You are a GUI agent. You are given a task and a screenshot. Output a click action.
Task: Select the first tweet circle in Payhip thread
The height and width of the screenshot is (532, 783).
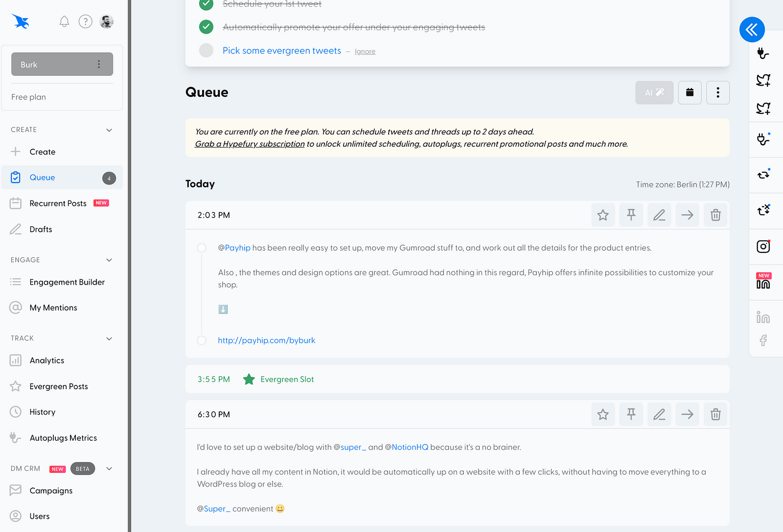(202, 248)
